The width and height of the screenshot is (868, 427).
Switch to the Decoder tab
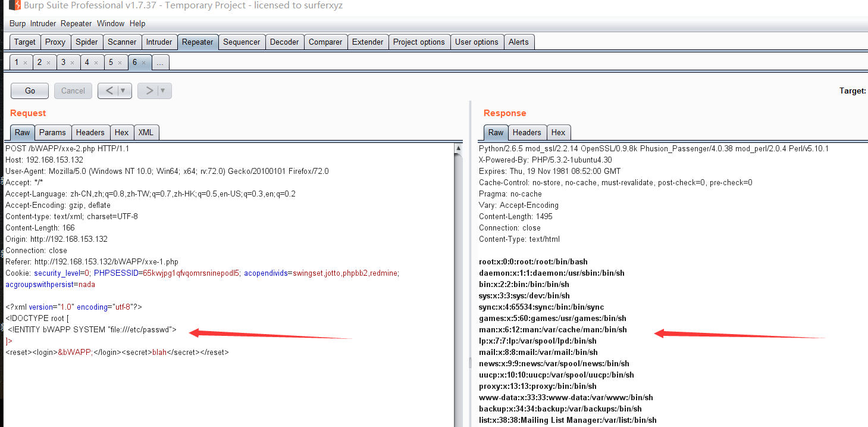(284, 42)
